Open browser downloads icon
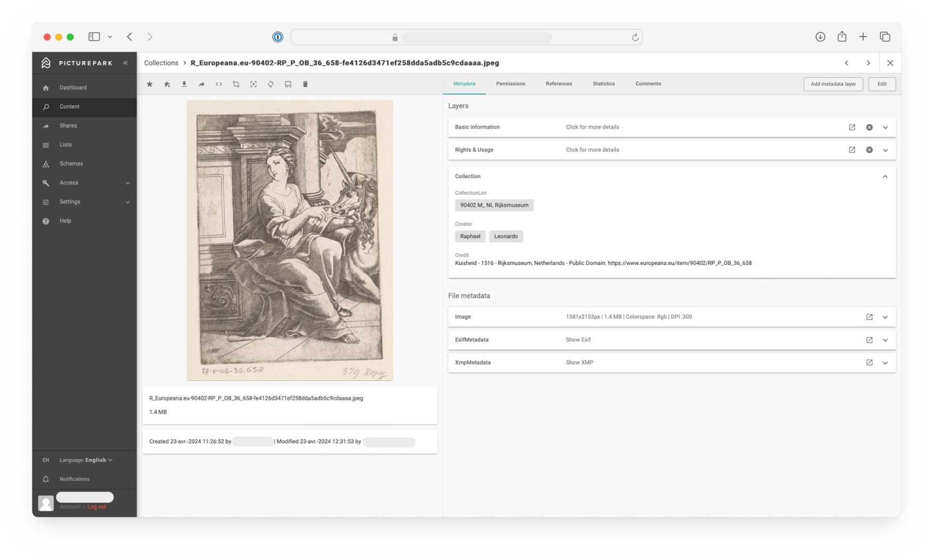The image size is (934, 560). coord(820,37)
